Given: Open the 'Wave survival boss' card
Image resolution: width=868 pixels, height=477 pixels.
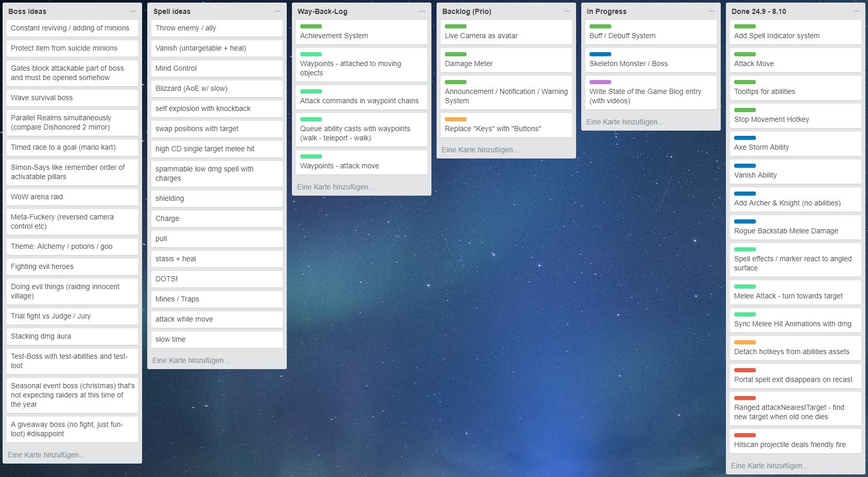Looking at the screenshot, I should click(72, 98).
